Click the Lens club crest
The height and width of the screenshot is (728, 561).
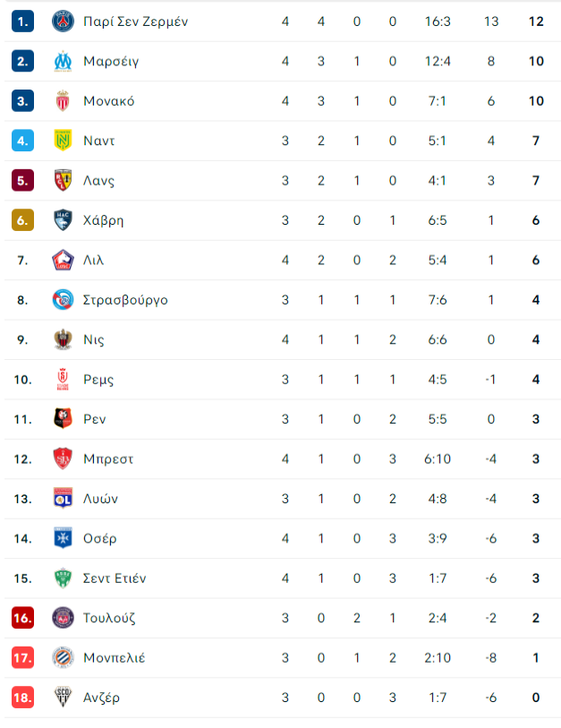(63, 181)
